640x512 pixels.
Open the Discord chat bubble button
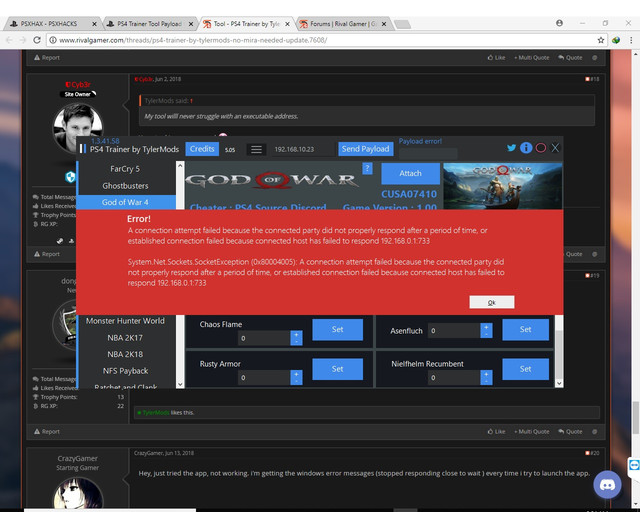tap(607, 485)
